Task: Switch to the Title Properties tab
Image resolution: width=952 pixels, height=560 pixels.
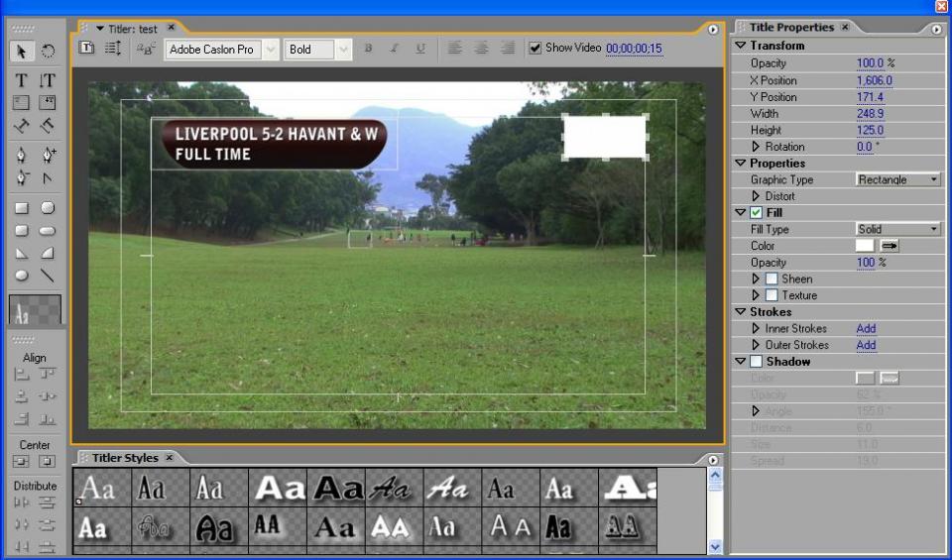Action: point(790,28)
